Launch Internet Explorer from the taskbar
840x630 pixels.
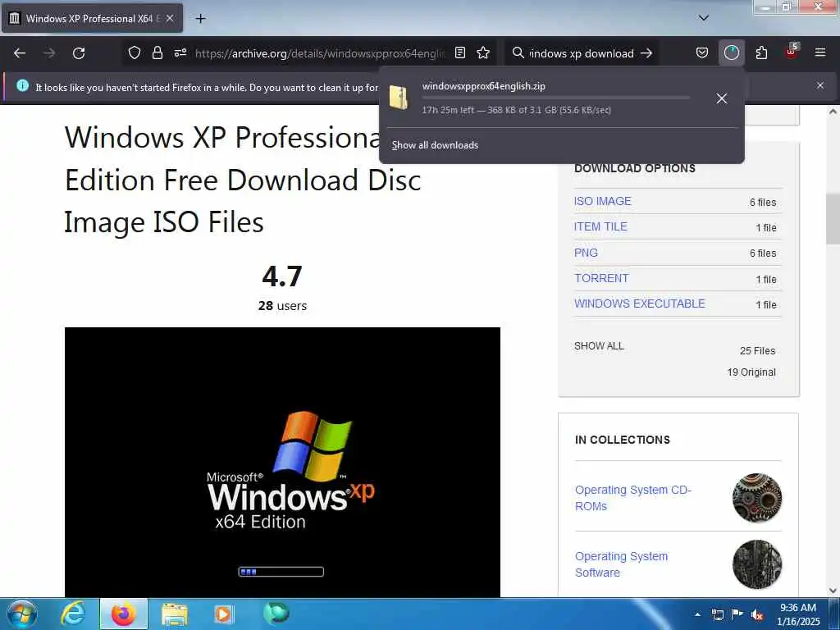(72, 614)
